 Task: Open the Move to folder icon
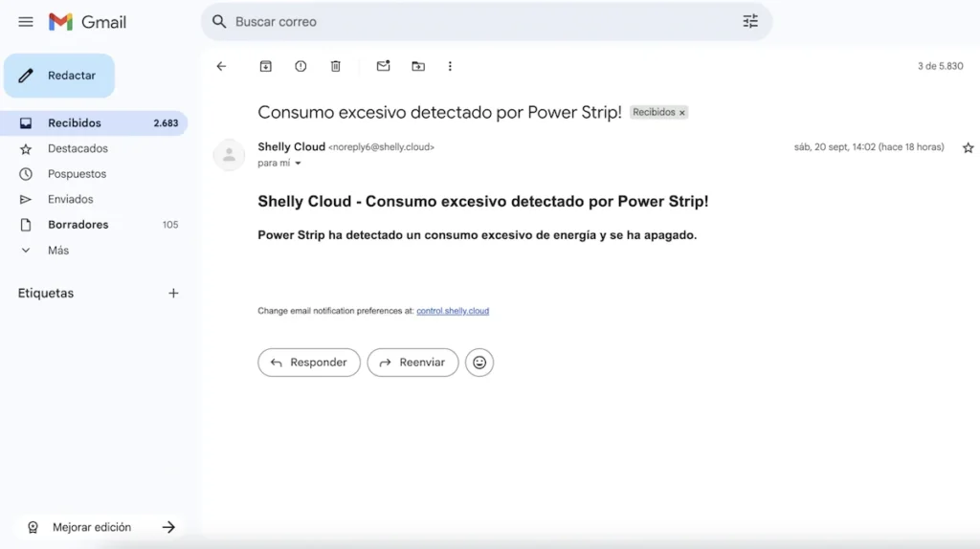pos(418,66)
